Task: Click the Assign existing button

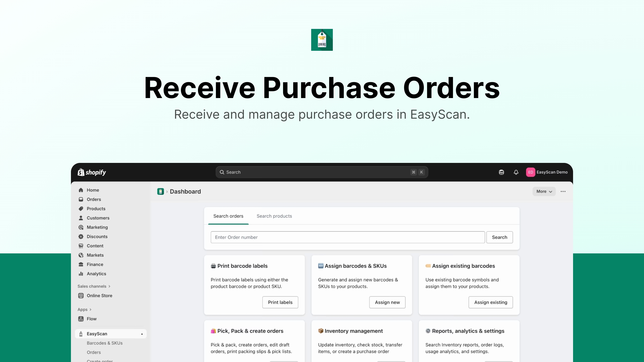Action: pos(491,302)
